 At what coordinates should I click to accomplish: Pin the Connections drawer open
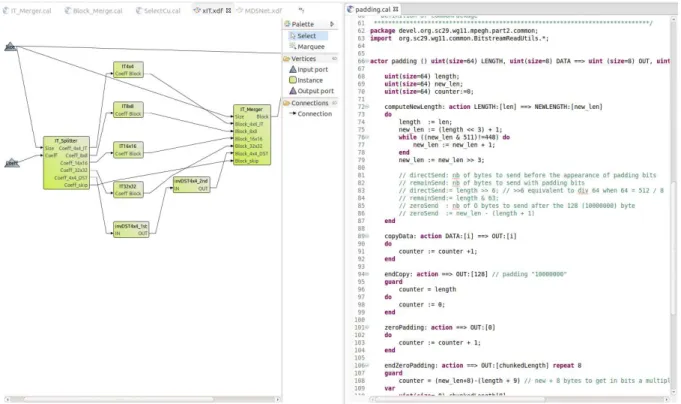pos(334,103)
